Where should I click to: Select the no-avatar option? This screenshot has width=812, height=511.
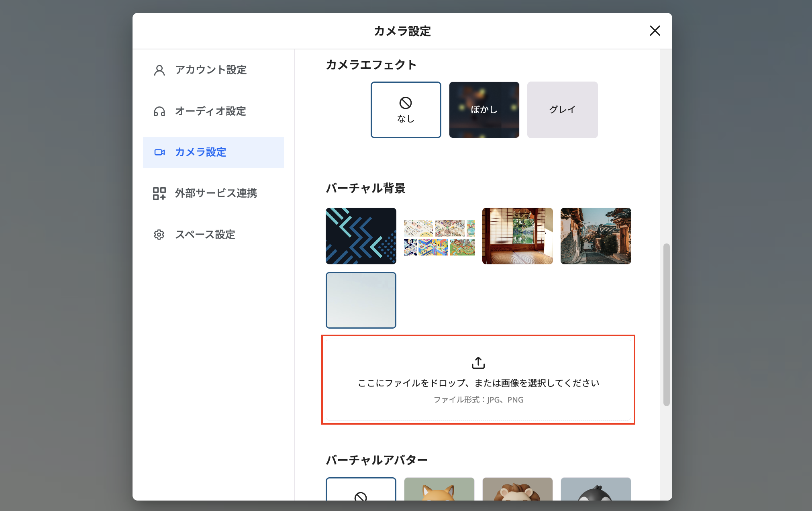tap(361, 489)
